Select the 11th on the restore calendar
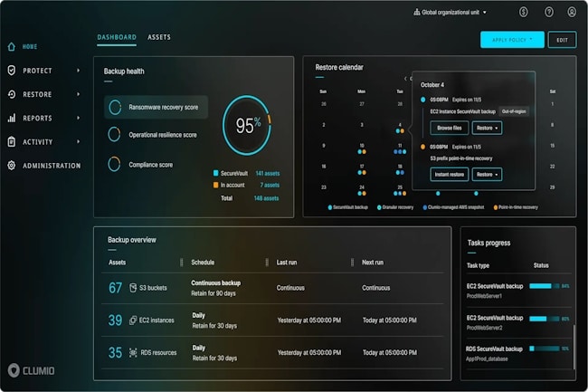 pyautogui.click(x=400, y=148)
